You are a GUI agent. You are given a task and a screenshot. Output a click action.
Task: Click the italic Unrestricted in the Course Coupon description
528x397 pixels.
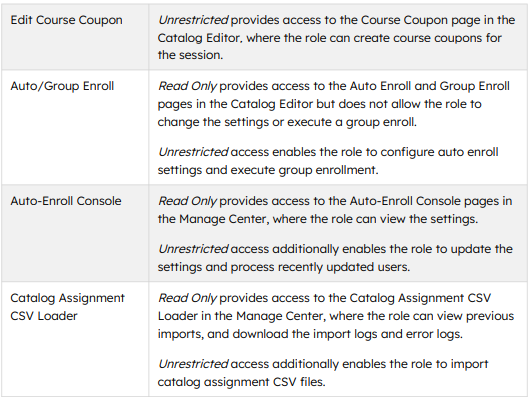(193, 20)
